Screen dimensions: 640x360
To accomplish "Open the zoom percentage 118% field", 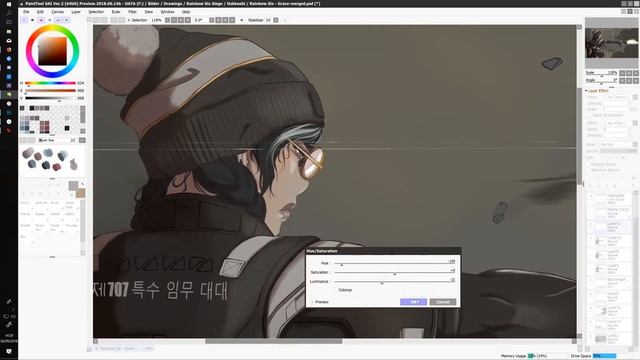I will (157, 20).
